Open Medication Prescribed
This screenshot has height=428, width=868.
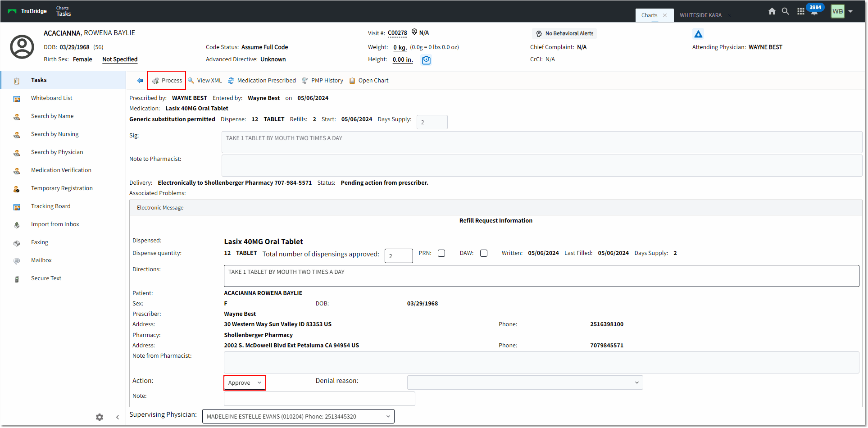pos(262,81)
